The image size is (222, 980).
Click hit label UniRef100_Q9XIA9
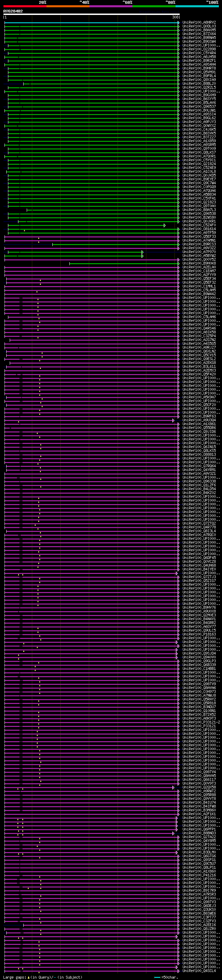pos(199,80)
